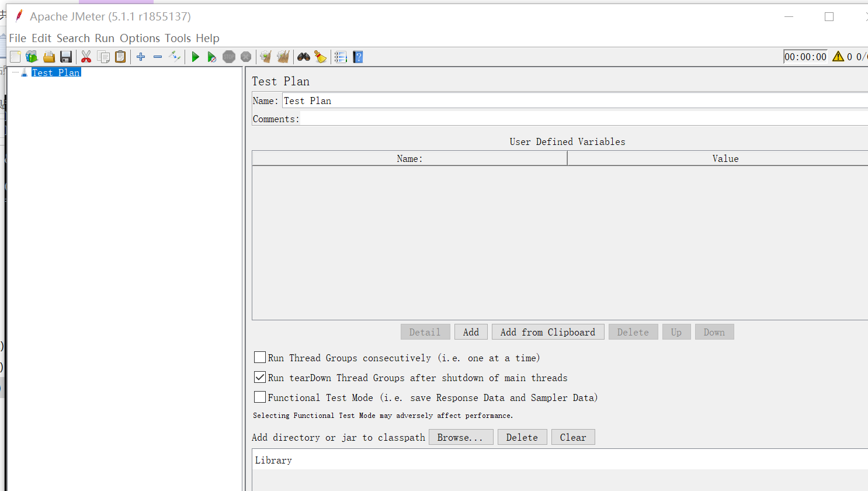Image resolution: width=868 pixels, height=491 pixels.
Task: Click the Copy icon in toolbar
Action: [103, 57]
